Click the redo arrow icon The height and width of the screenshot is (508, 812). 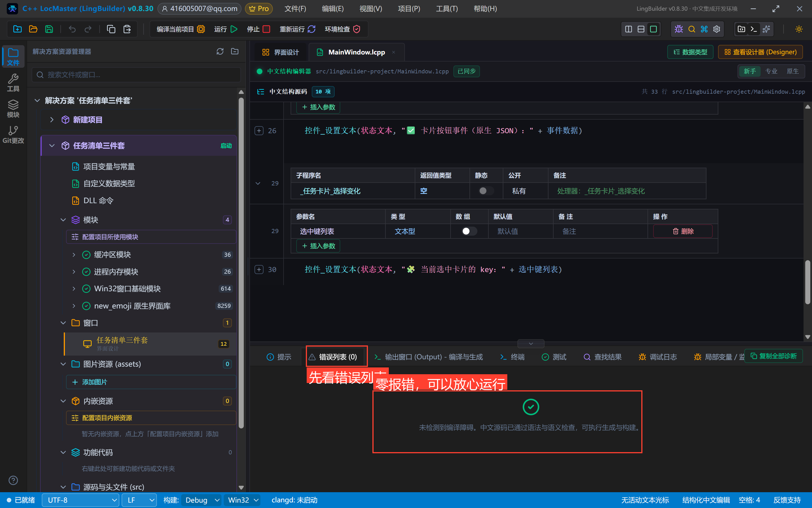tap(88, 29)
